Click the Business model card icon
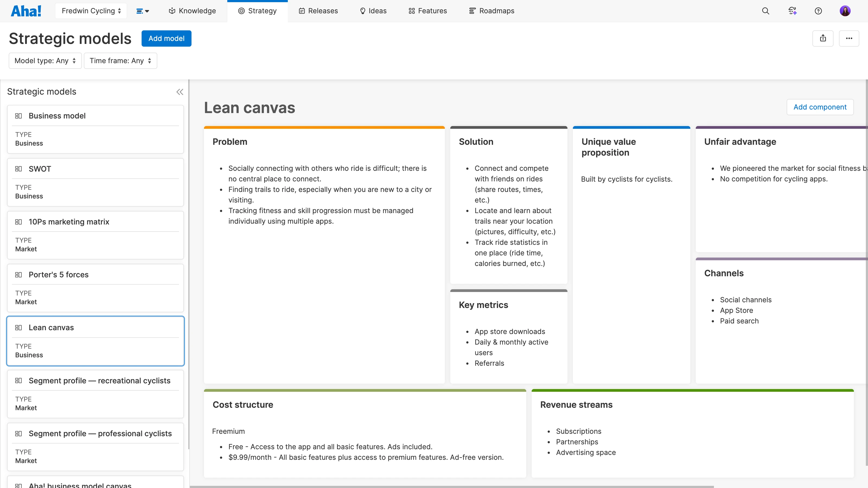 click(18, 116)
